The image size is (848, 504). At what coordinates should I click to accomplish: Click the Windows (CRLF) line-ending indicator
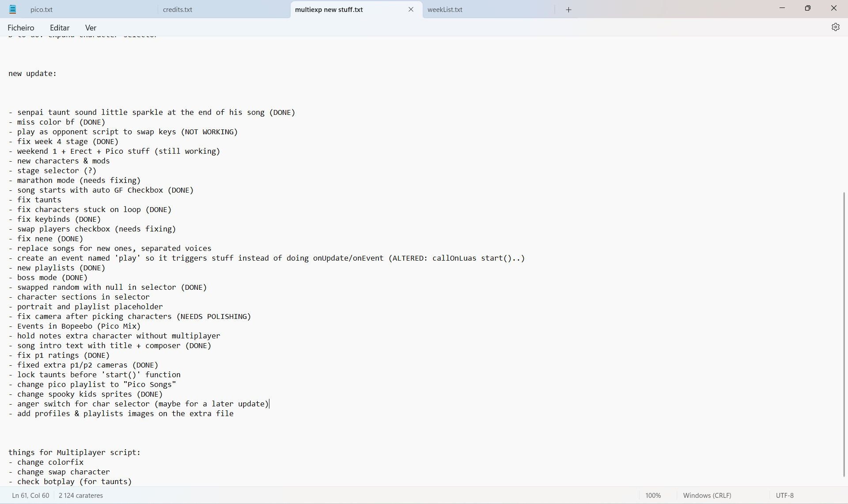click(x=707, y=495)
